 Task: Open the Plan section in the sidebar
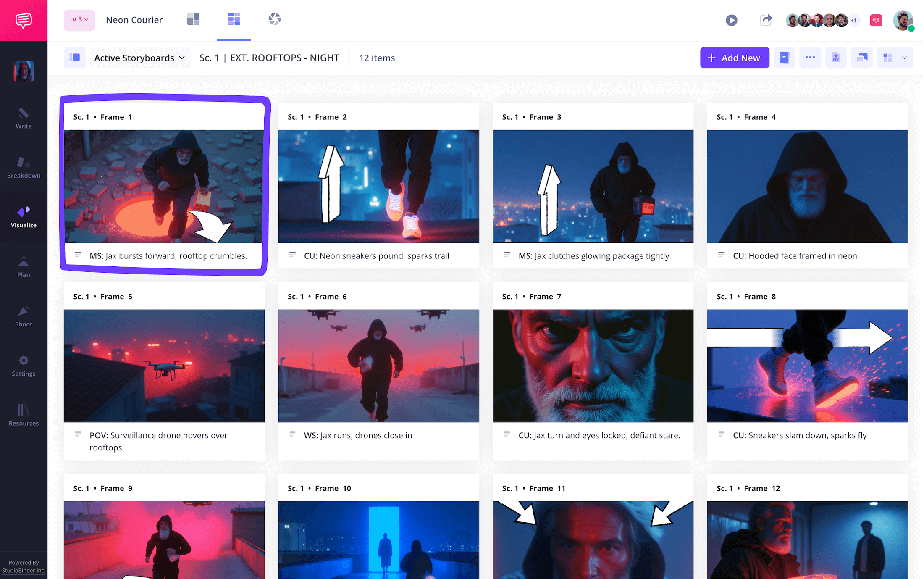click(x=24, y=266)
